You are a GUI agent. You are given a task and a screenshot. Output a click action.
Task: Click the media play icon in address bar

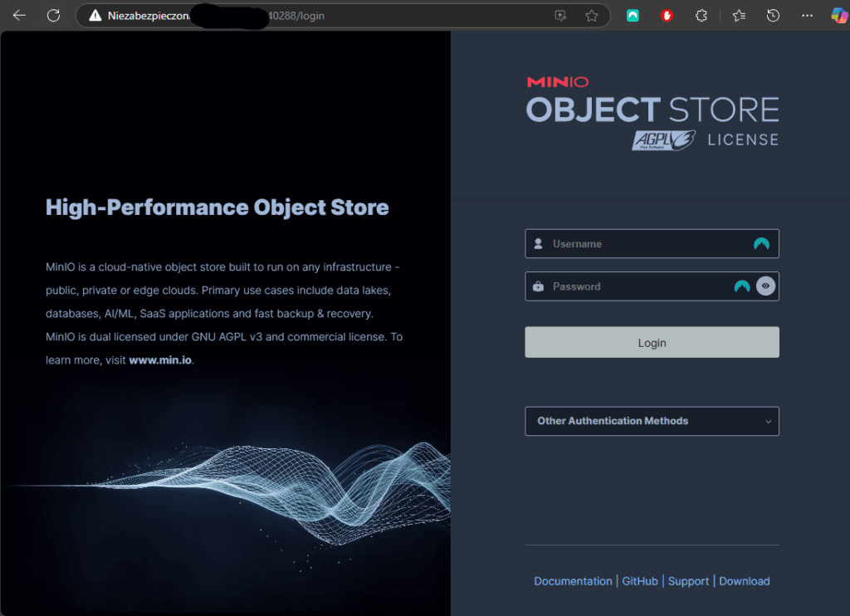pos(560,16)
